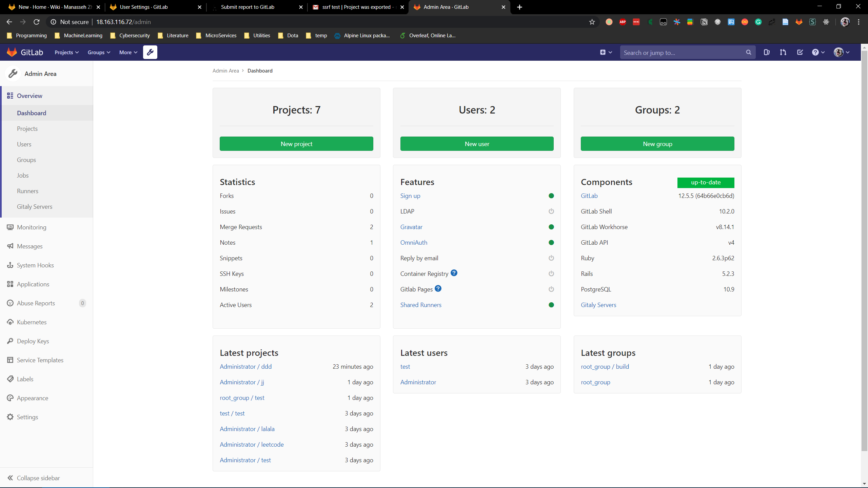Screen dimensions: 868x488
Task: Reload the page
Action: coord(37,22)
